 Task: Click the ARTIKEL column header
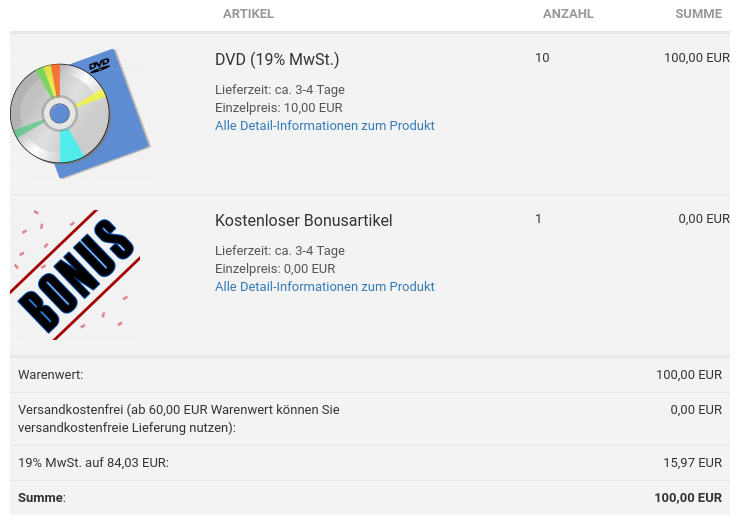[x=248, y=14]
